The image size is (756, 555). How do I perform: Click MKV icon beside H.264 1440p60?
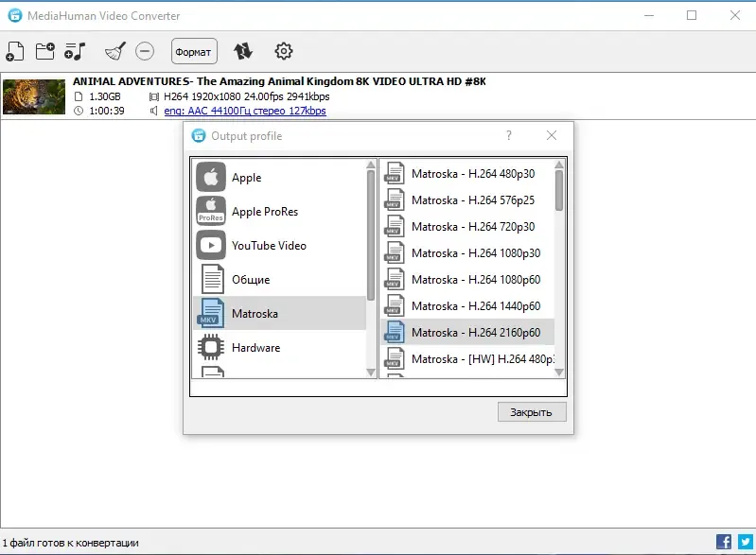click(x=394, y=306)
